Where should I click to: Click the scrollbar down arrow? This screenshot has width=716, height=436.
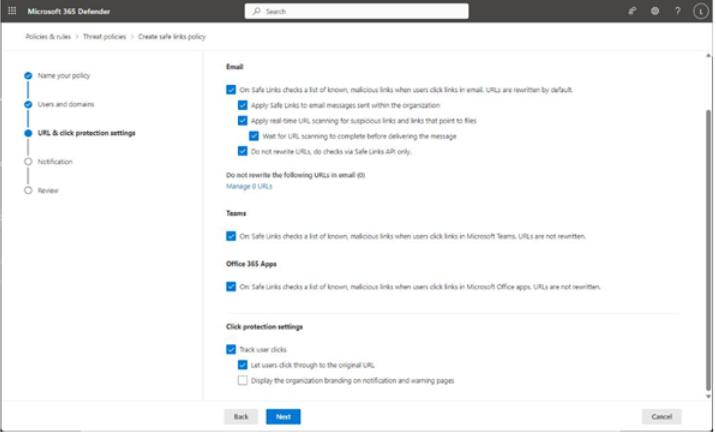click(x=708, y=396)
